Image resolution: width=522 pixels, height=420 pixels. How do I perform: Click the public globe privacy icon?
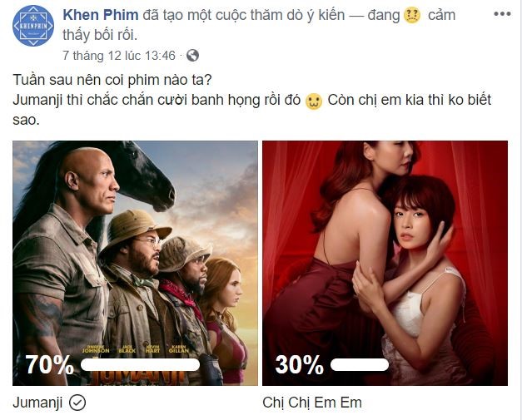point(192,56)
